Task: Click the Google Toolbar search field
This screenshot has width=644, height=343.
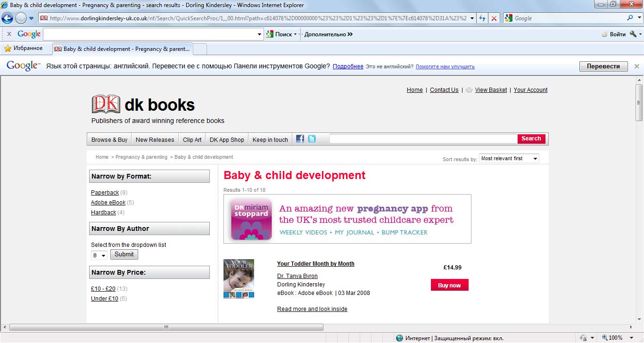Action: coord(150,34)
